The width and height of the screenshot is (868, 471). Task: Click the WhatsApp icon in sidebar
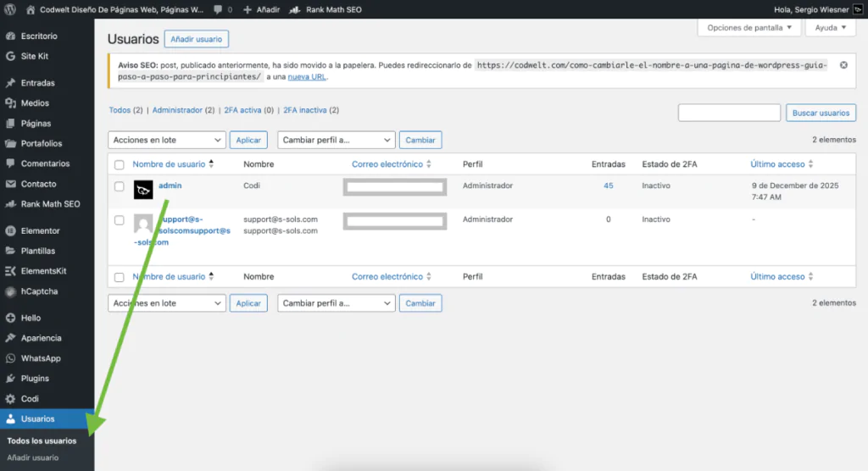(x=10, y=358)
